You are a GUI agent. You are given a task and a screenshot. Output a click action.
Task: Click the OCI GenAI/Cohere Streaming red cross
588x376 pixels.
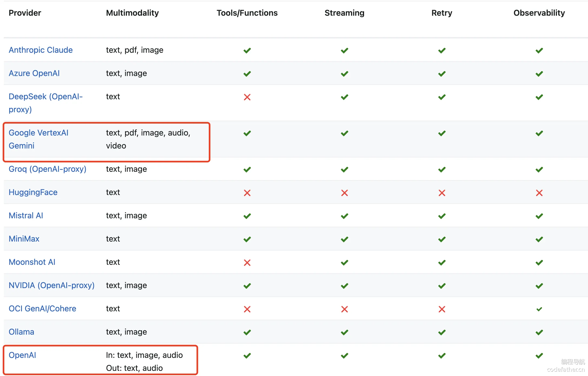pyautogui.click(x=345, y=309)
